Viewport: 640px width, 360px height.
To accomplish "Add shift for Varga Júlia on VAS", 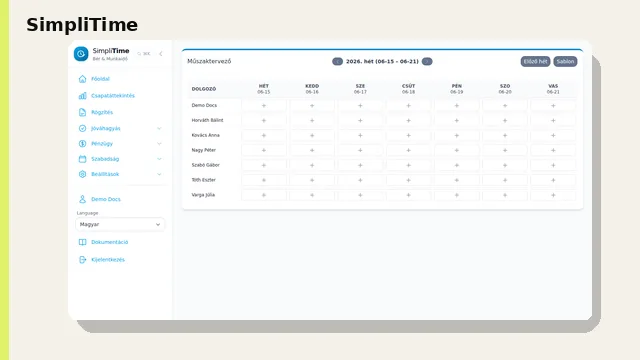I will click(x=553, y=195).
